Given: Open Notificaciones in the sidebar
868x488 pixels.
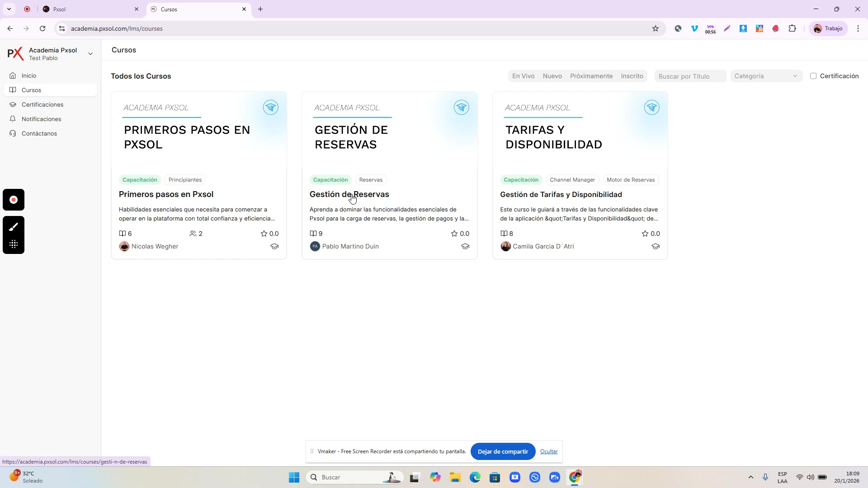Looking at the screenshot, I should tap(50, 119).
